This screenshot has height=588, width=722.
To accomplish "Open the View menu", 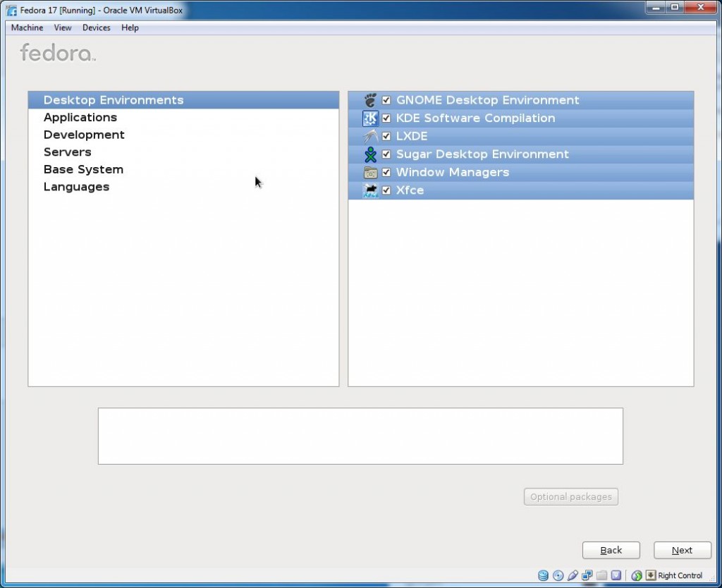I will [63, 27].
